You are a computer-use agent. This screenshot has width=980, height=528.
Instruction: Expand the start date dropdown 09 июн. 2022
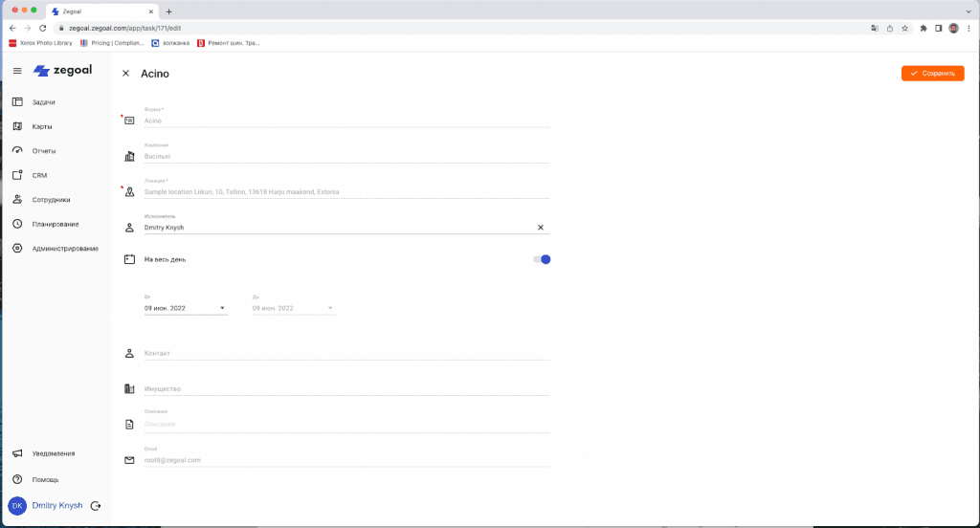(x=222, y=308)
